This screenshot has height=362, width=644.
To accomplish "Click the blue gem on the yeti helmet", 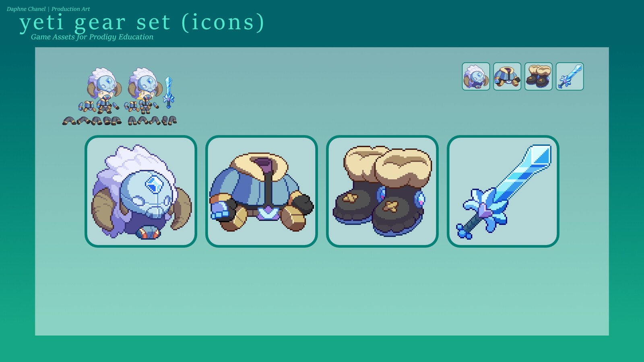I will click(x=153, y=185).
